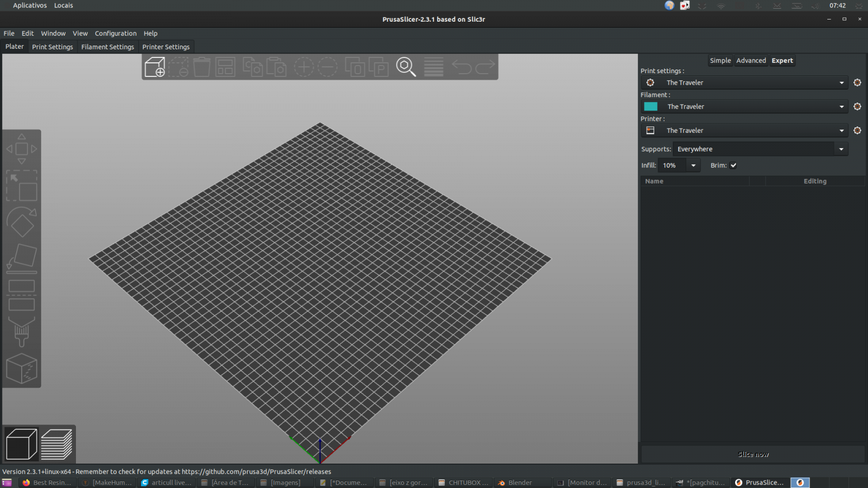Select the Move gizmo tool
The height and width of the screenshot is (488, 868).
pyautogui.click(x=22, y=149)
